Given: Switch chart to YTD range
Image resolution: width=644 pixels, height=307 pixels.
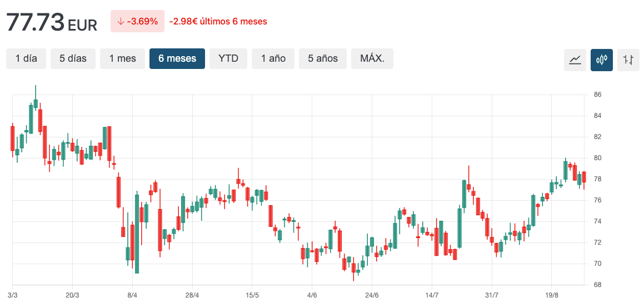Looking at the screenshot, I should 228,58.
